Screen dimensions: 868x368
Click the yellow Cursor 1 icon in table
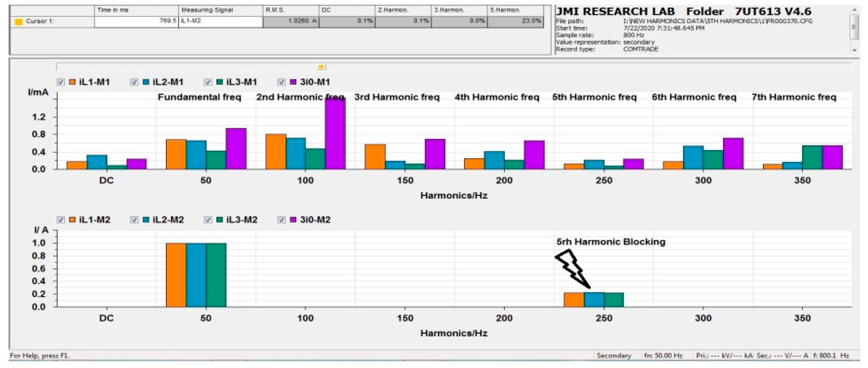[x=19, y=22]
